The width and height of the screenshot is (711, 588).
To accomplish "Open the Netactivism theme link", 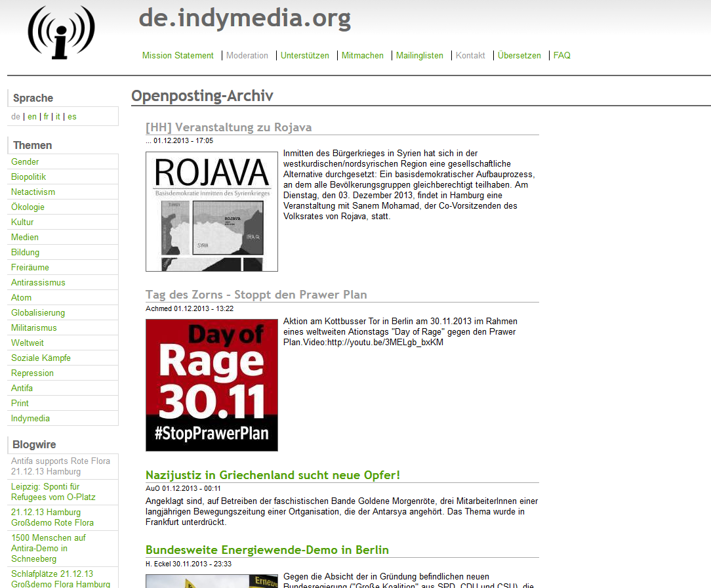I will tap(33, 192).
